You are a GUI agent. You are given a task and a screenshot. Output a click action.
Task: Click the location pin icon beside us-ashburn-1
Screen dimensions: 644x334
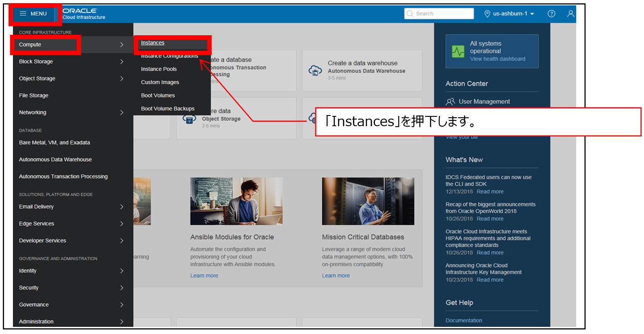tap(487, 13)
